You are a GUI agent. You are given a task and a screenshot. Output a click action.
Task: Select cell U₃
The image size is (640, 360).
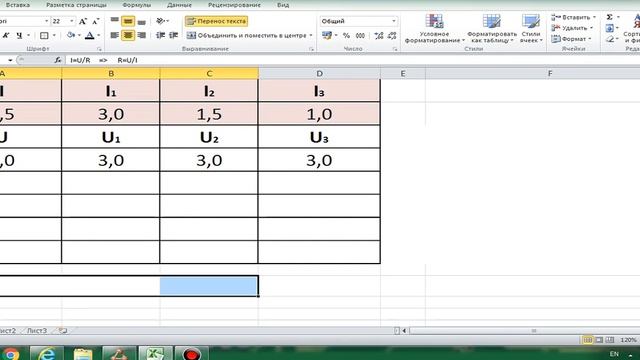point(319,137)
